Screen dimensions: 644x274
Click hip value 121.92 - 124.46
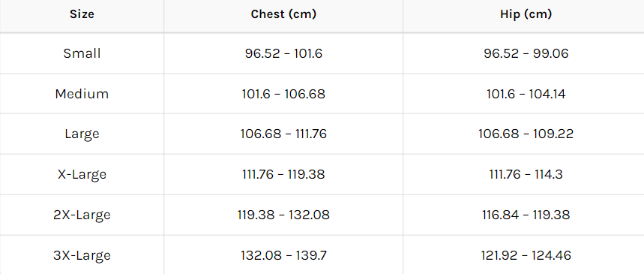tap(526, 255)
